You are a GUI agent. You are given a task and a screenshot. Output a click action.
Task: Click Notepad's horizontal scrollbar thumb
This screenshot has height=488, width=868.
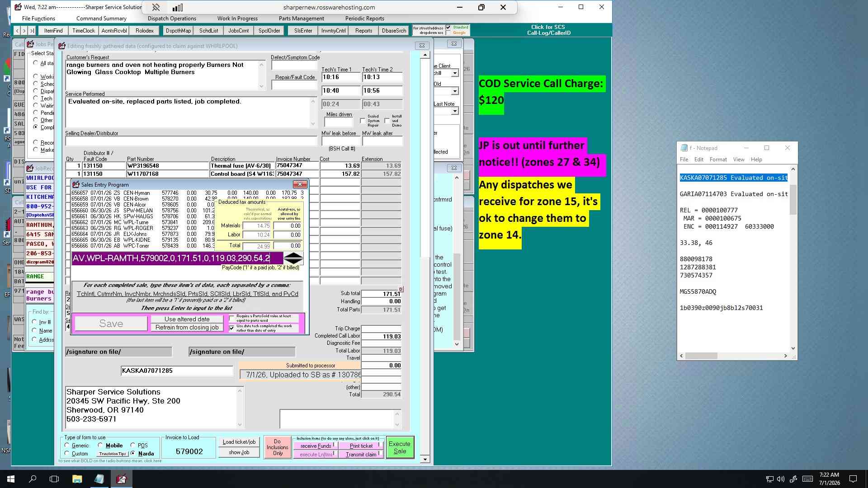701,356
